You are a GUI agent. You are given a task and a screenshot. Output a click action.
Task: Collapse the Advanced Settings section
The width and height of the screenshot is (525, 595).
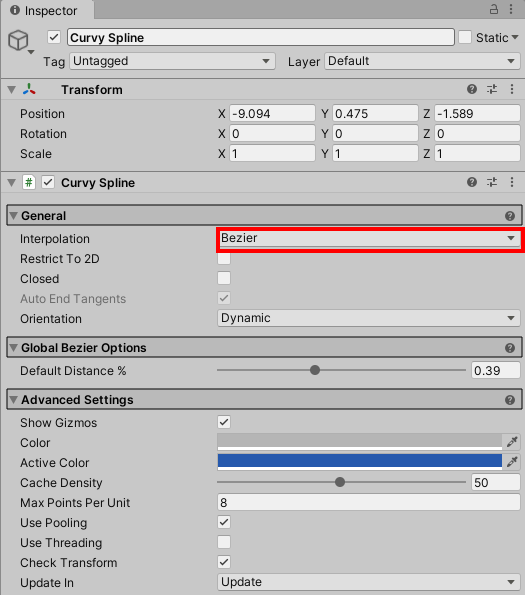click(x=14, y=400)
